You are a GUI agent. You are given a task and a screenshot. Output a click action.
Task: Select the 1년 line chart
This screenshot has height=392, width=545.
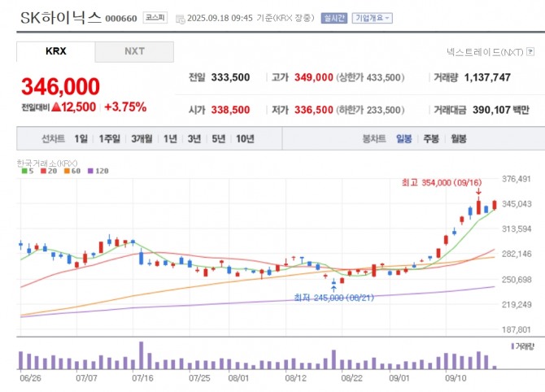click(x=170, y=139)
